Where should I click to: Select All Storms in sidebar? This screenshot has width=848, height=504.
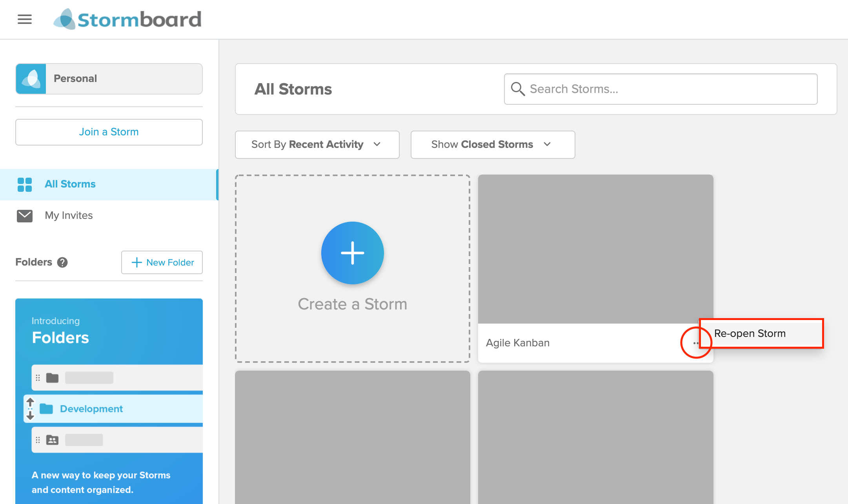tap(109, 184)
